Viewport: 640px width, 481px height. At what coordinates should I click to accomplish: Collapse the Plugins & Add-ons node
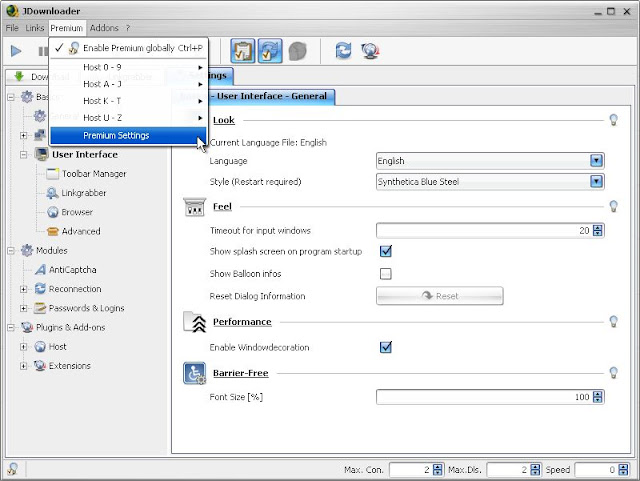coord(11,327)
